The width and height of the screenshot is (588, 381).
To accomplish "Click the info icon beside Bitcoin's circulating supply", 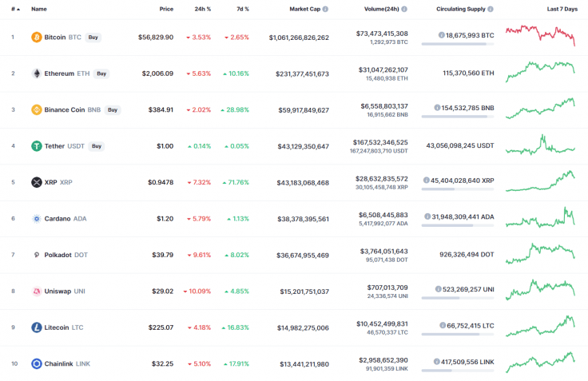I will point(443,36).
